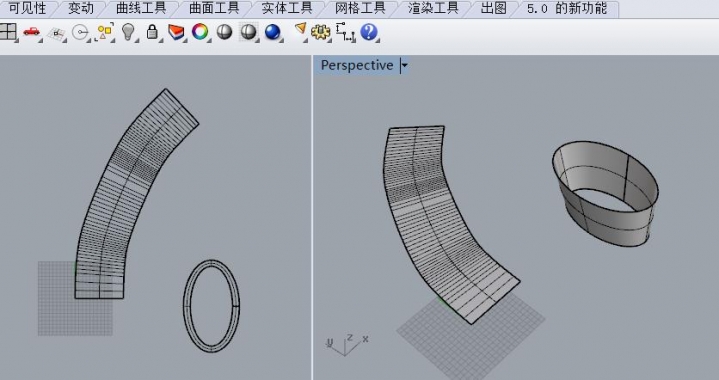The image size is (719, 380).
Task: Select the construction plane icon
Action: (x=57, y=33)
